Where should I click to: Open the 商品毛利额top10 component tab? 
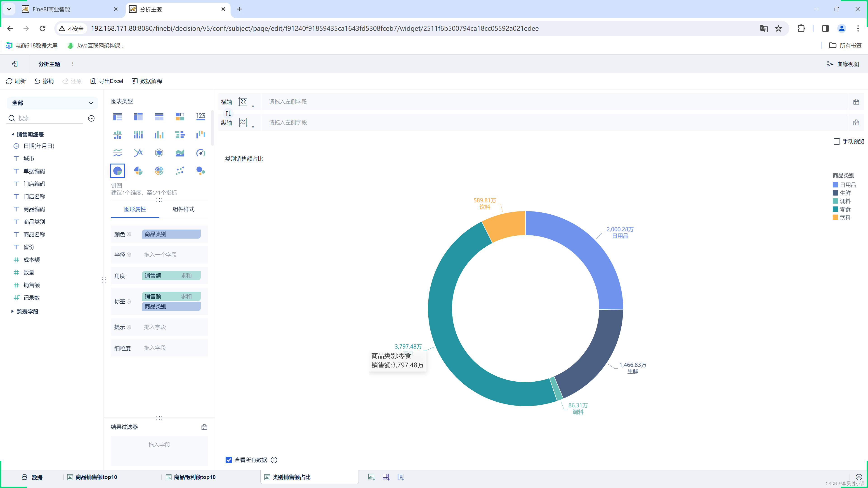pyautogui.click(x=191, y=477)
